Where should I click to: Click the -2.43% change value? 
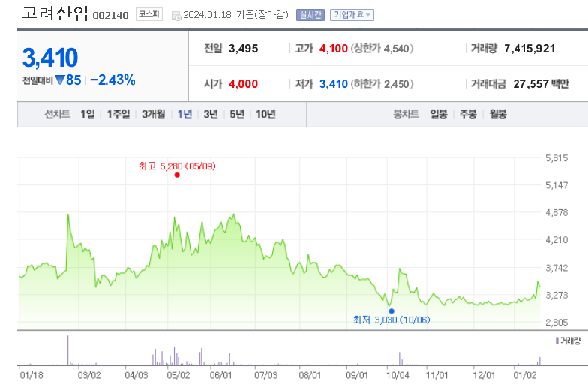pyautogui.click(x=112, y=79)
